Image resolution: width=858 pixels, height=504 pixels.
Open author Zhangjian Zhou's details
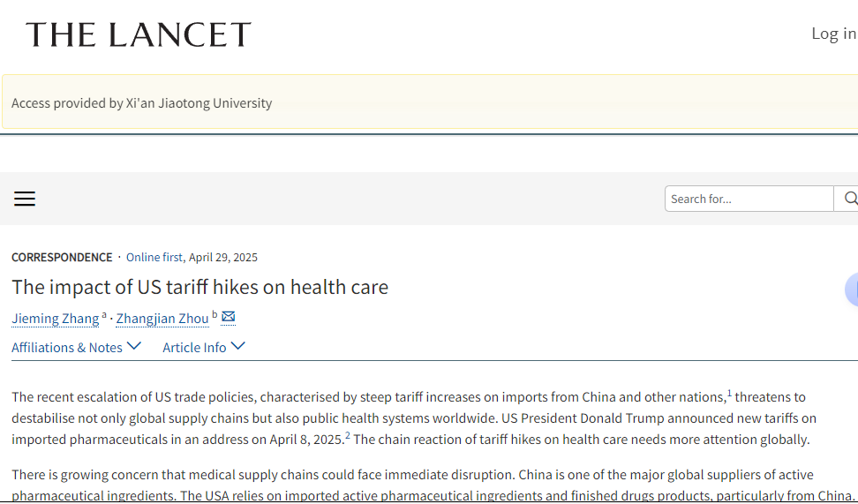click(x=162, y=319)
